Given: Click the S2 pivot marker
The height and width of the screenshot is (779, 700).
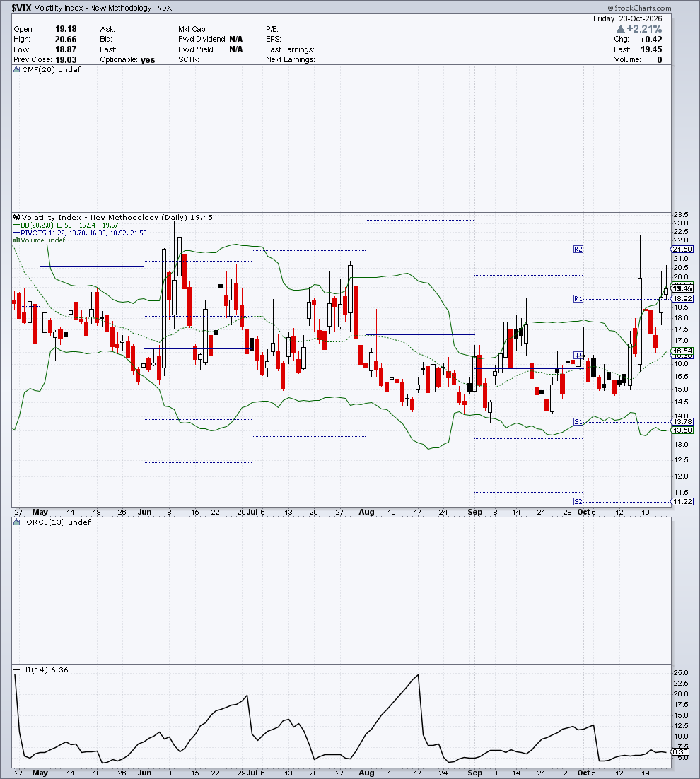Looking at the screenshot, I should [578, 501].
